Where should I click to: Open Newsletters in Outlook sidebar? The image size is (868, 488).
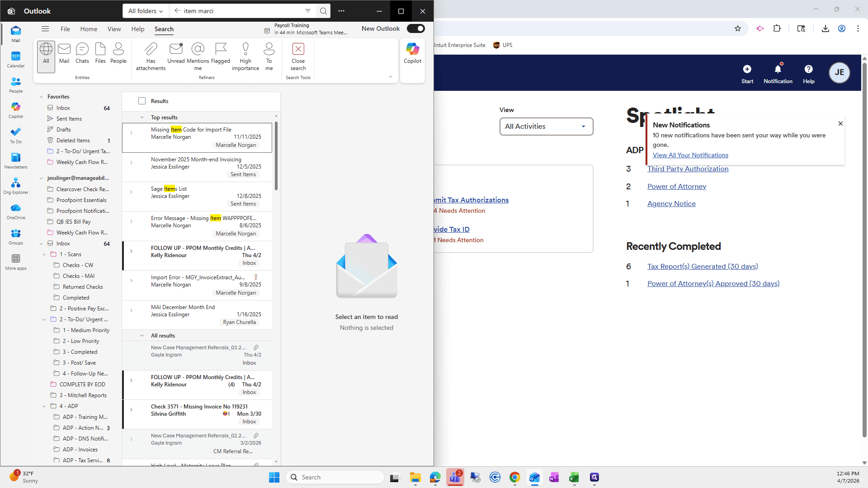pos(16,161)
